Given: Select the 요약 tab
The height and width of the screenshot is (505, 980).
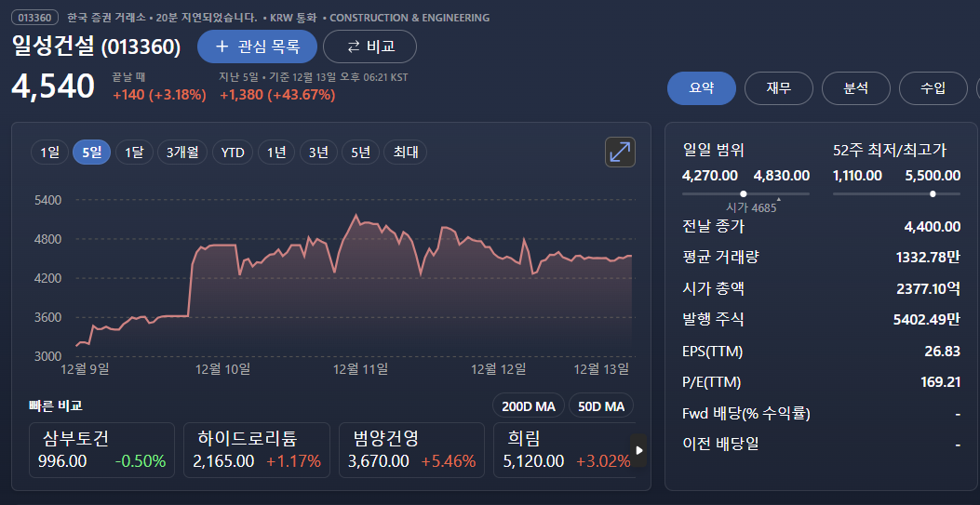Looking at the screenshot, I should point(702,88).
